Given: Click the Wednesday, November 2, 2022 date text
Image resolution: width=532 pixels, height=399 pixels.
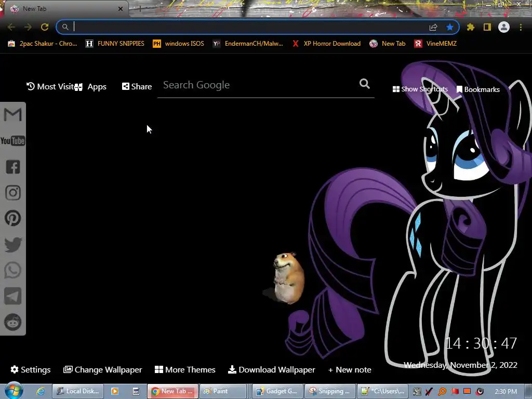Looking at the screenshot, I should click(460, 365).
